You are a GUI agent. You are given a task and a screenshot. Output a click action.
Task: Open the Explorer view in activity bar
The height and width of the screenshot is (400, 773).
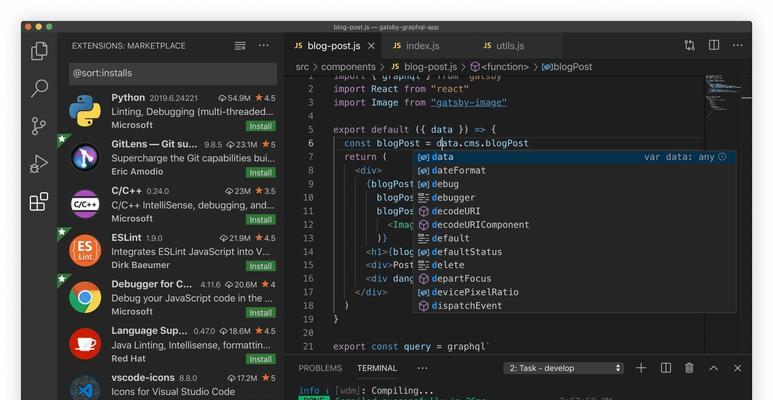(39, 51)
